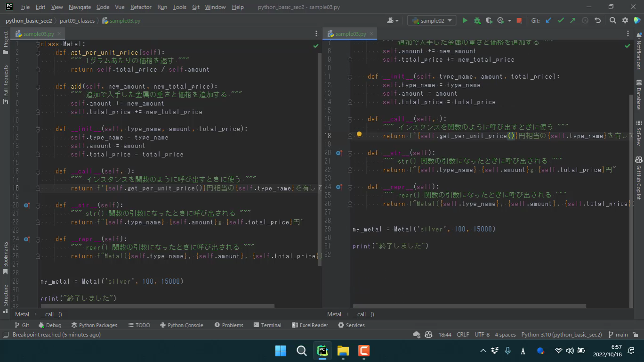644x362 pixels.
Task: Open IDE settings gear icon
Action: [x=625, y=21]
